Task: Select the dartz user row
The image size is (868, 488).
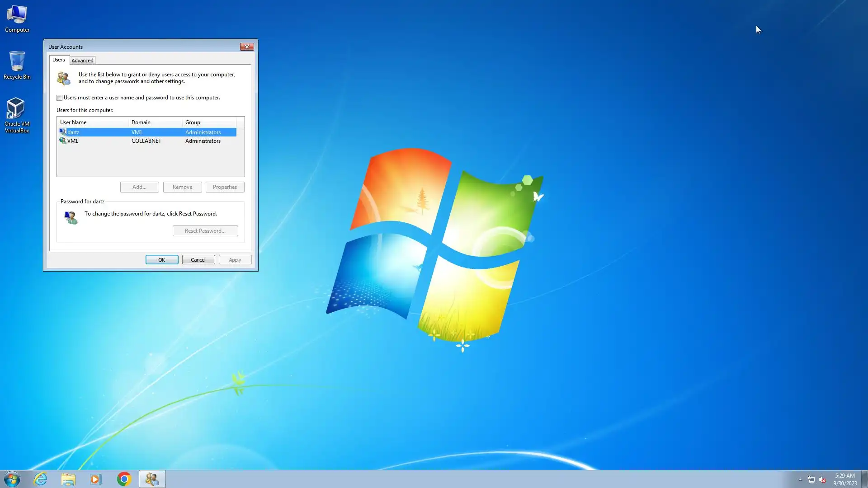Action: (x=136, y=132)
